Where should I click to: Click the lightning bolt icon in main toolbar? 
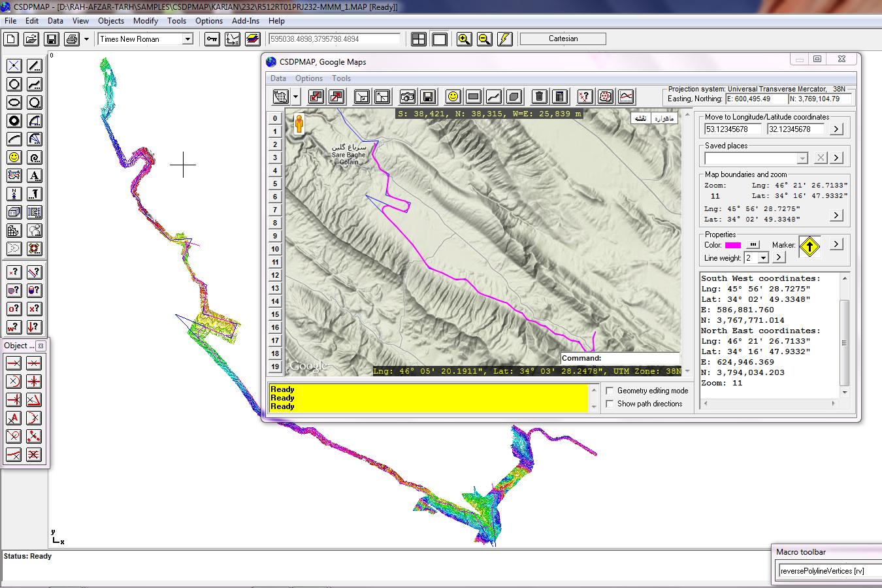point(505,39)
